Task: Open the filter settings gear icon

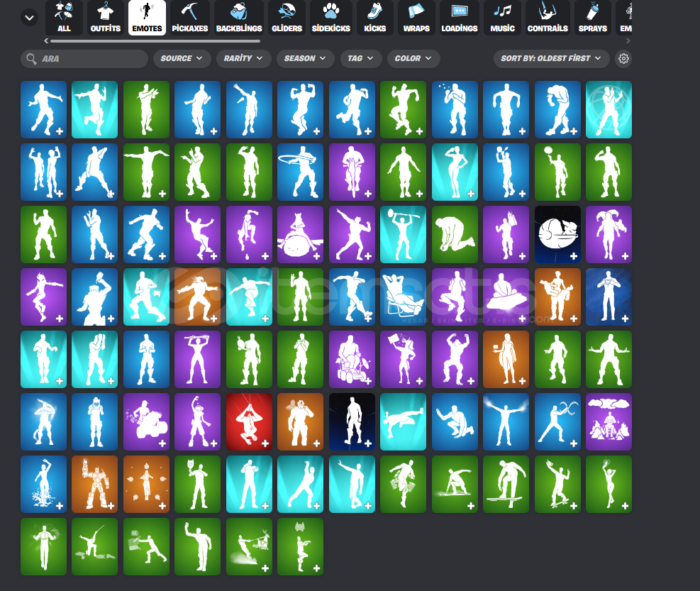Action: point(623,59)
